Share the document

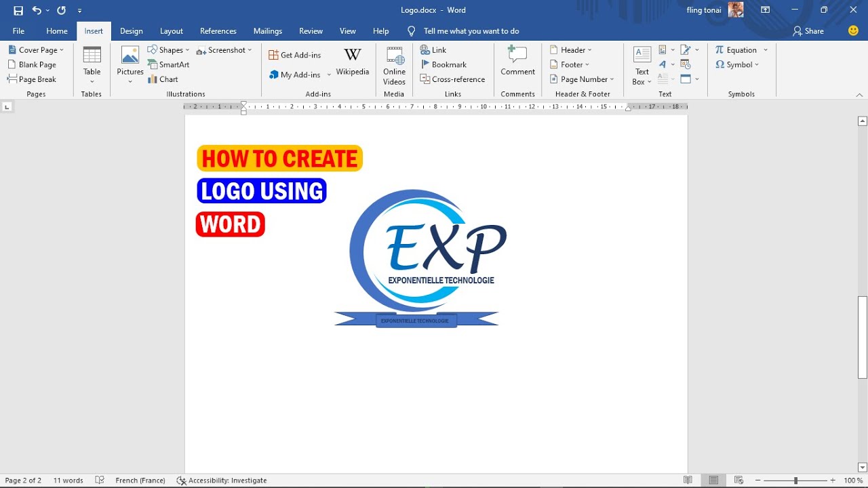[x=808, y=31]
